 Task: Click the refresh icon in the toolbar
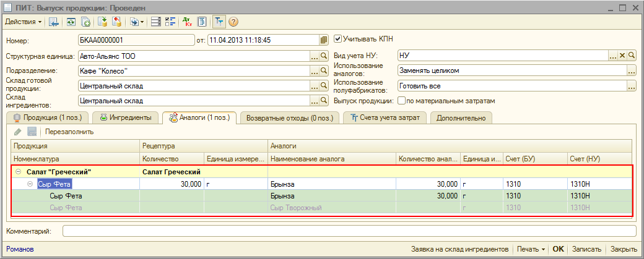[x=72, y=22]
